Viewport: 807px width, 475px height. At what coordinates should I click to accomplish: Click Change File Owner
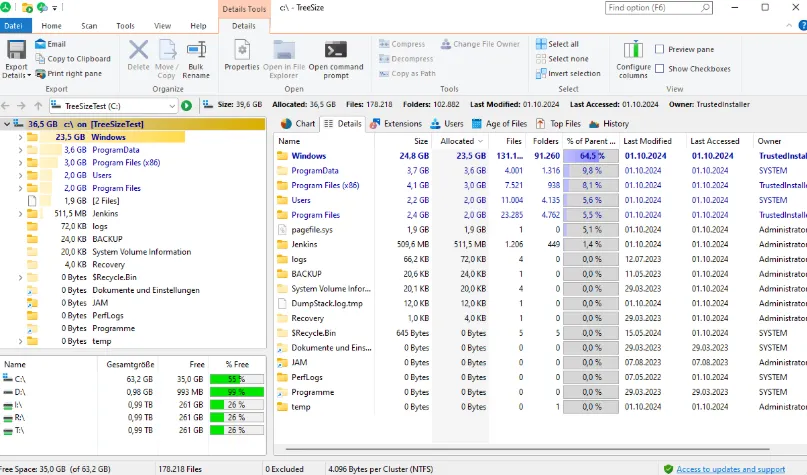click(x=480, y=44)
